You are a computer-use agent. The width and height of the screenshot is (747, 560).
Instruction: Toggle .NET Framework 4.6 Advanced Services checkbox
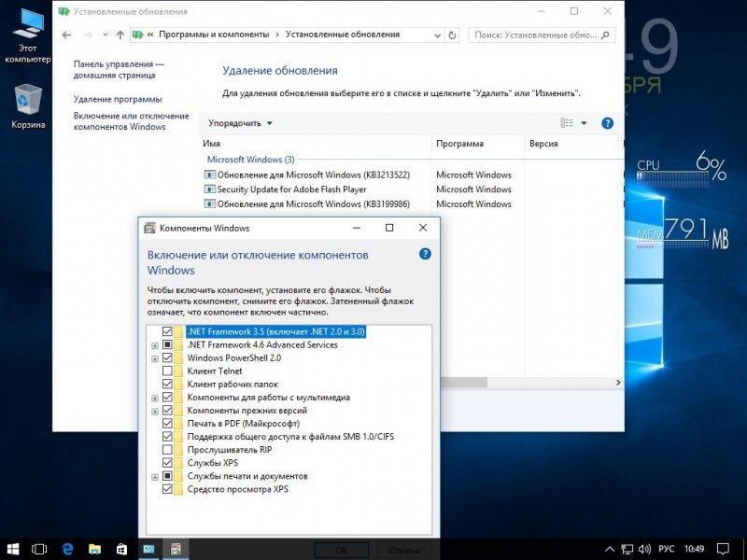tap(167, 344)
